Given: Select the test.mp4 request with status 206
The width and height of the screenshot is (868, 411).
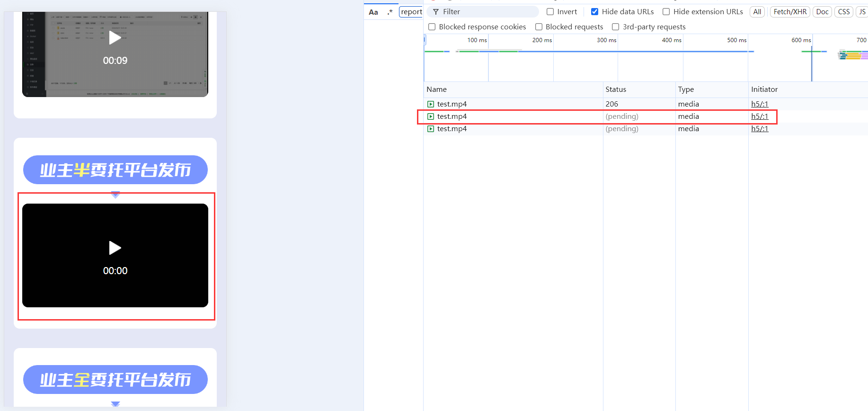Looking at the screenshot, I should (646, 104).
